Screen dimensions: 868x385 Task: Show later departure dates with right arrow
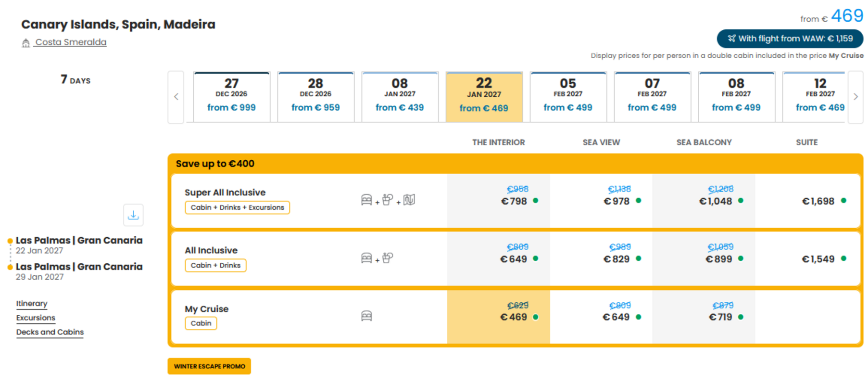[x=855, y=97]
